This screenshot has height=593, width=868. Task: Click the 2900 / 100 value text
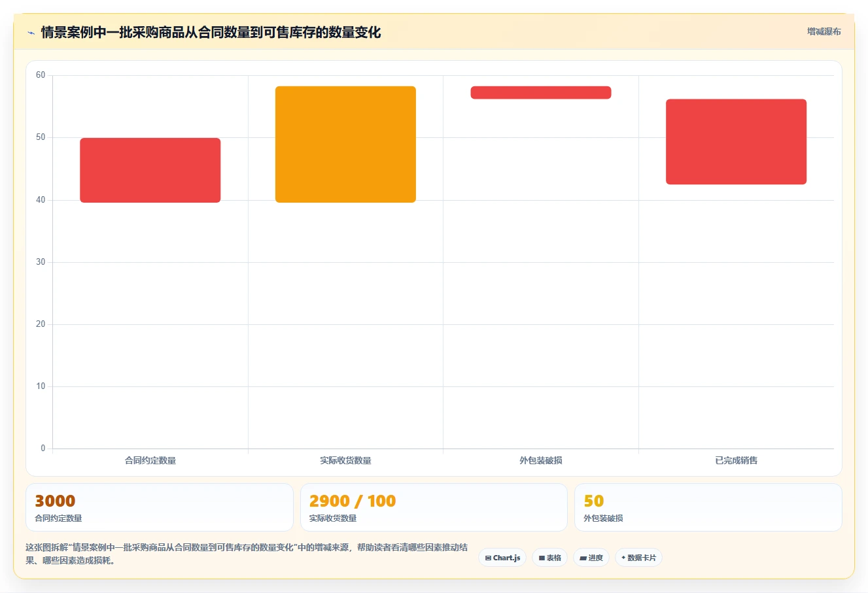(x=353, y=501)
